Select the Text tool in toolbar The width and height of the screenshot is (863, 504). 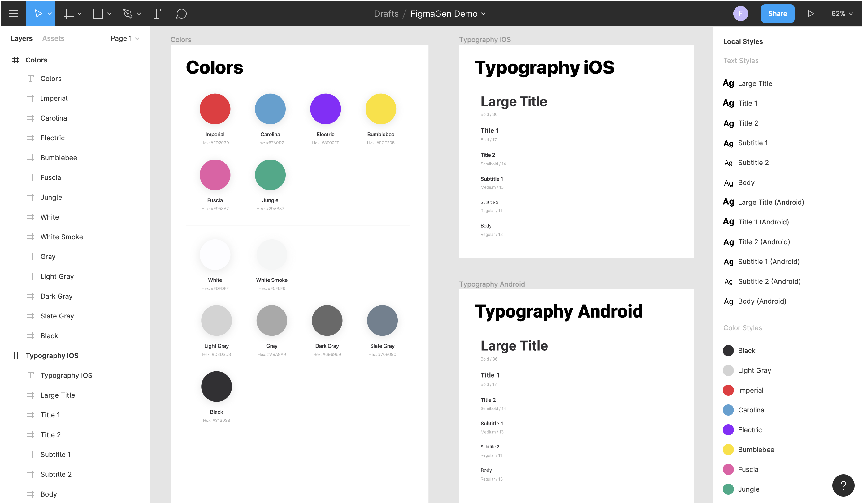click(x=156, y=13)
